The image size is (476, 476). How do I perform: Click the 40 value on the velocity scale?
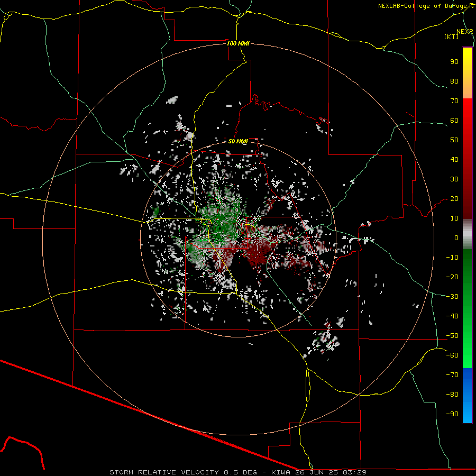point(454,159)
